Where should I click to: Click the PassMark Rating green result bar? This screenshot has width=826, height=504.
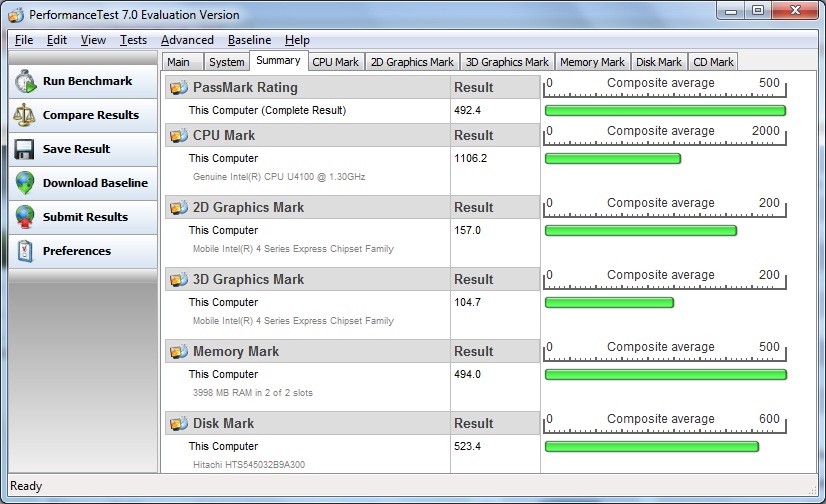coord(665,111)
